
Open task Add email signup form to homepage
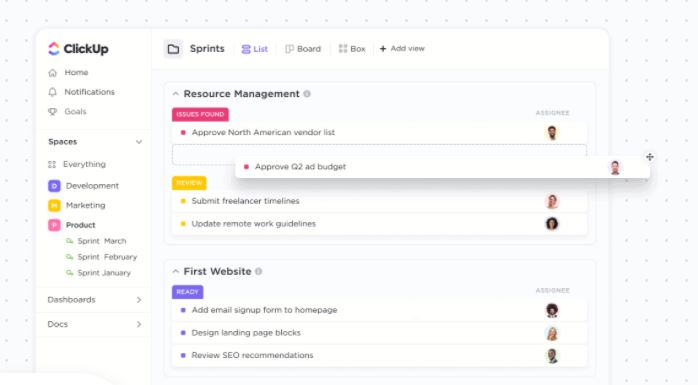tap(264, 310)
